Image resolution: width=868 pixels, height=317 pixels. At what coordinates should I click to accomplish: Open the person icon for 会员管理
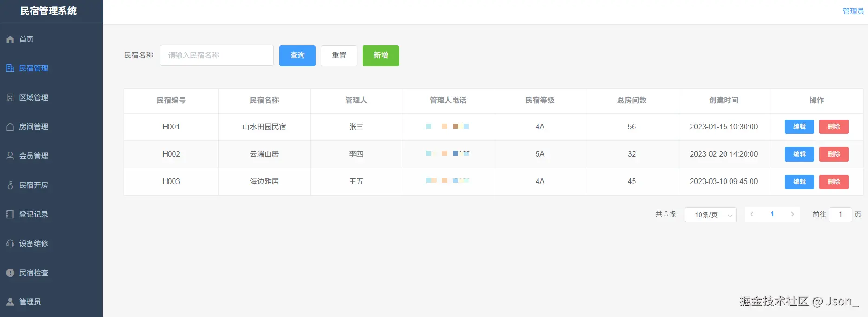10,156
